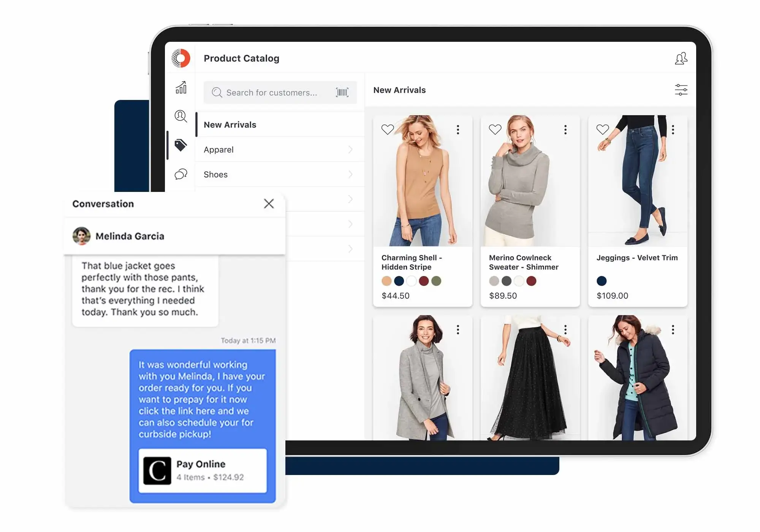Click the barcode scanner icon in search
The width and height of the screenshot is (760, 532).
[x=342, y=92]
